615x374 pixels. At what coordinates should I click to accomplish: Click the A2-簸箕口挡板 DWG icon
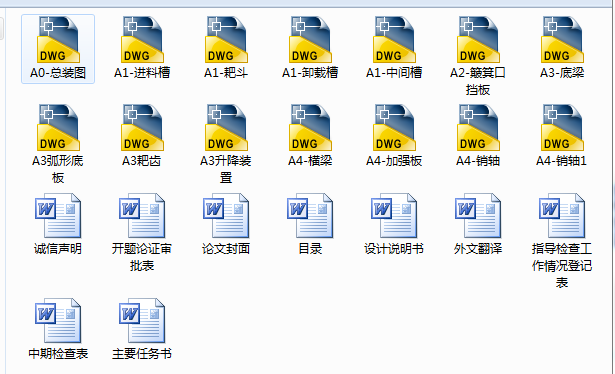(478, 40)
